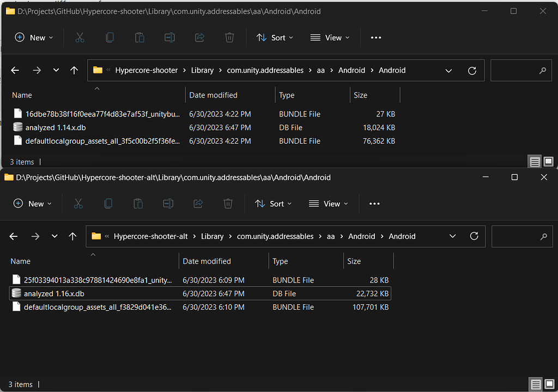
Task: Select the Rename icon in the bottom toolbar
Action: point(167,204)
